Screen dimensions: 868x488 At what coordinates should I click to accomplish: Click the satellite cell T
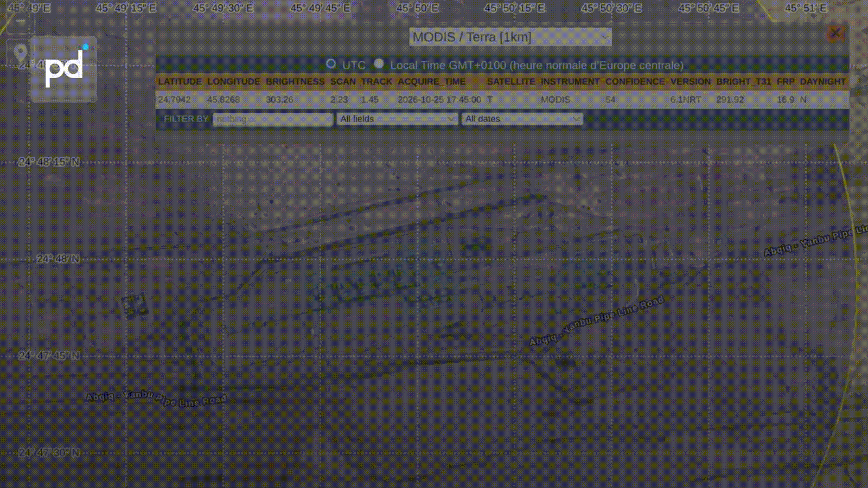click(490, 100)
